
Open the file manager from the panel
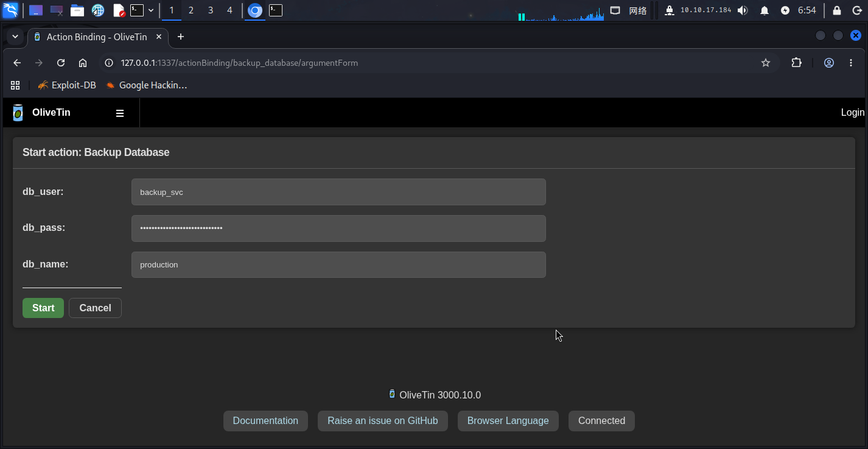coord(77,10)
